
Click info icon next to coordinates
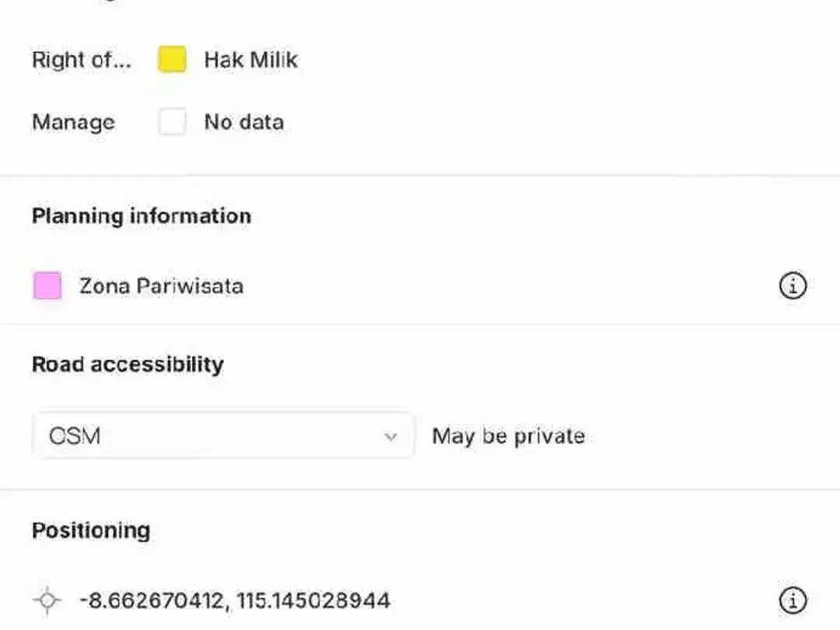(793, 600)
